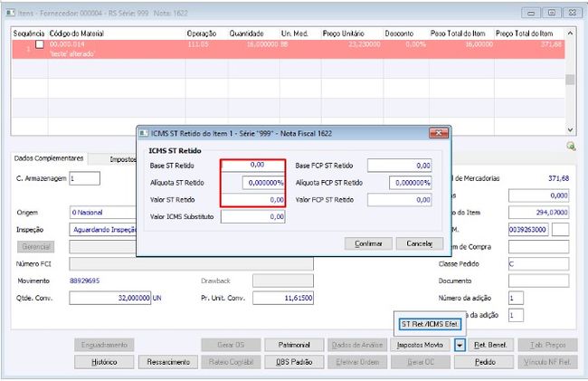Select ST Ret./ICMS Efet. popup option
This screenshot has height=381, width=588.
tap(430, 324)
